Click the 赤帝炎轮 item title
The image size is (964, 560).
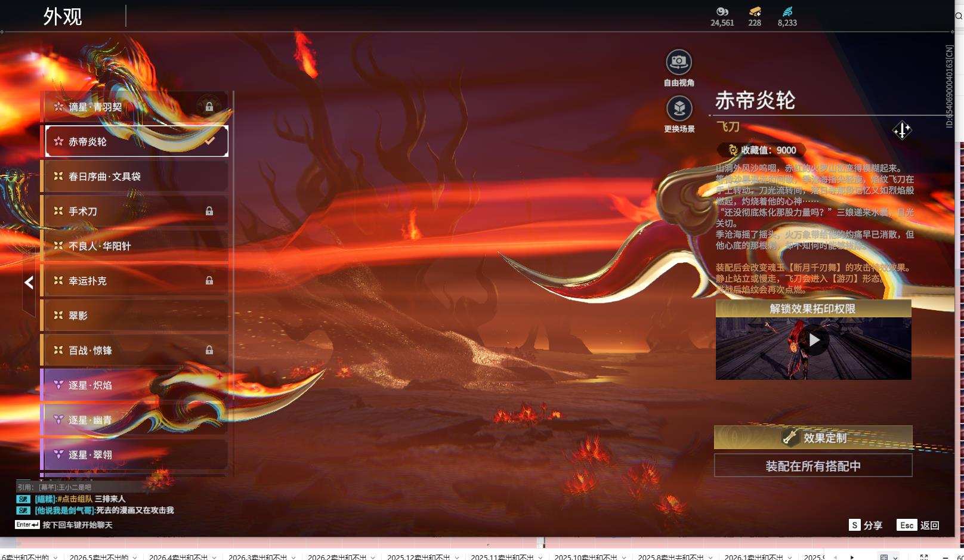[755, 100]
